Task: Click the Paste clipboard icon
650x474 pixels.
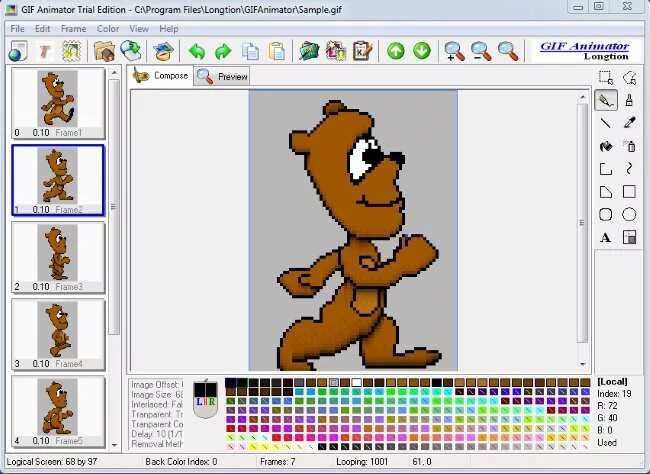Action: (276, 51)
